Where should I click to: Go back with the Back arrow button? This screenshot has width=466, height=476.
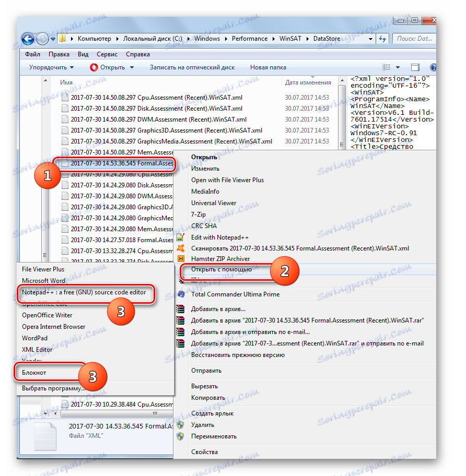pyautogui.click(x=28, y=39)
